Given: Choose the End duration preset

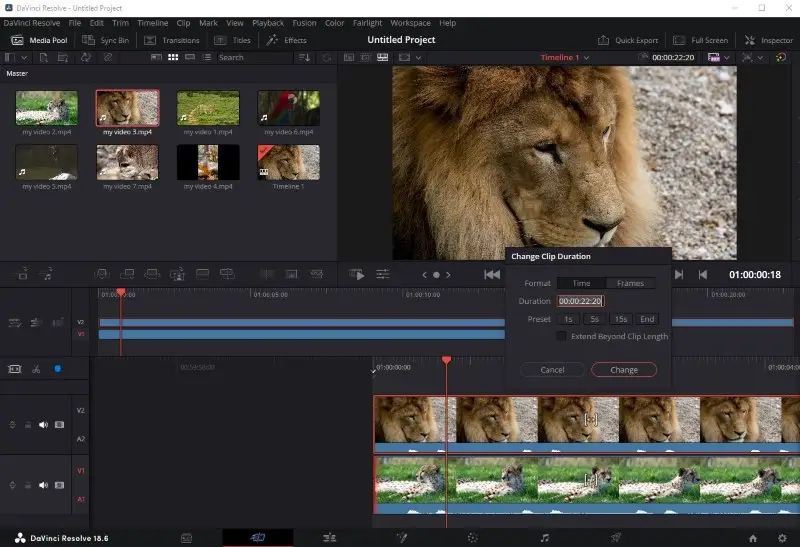Looking at the screenshot, I should pos(647,319).
